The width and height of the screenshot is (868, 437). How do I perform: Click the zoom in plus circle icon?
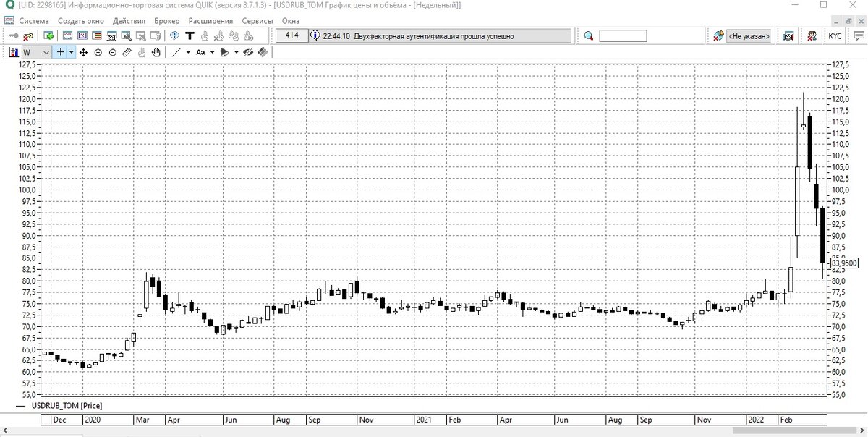coord(98,52)
